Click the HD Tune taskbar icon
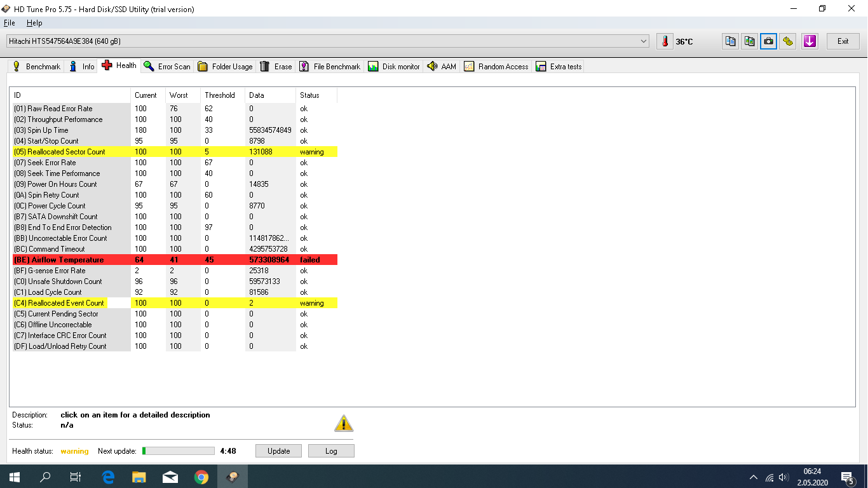 pyautogui.click(x=233, y=476)
